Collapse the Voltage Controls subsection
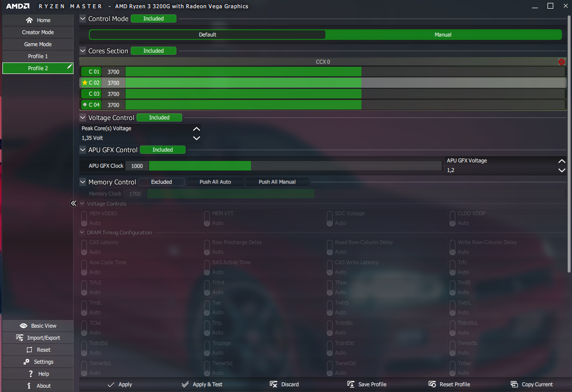Screen dimensions: 572x392 [82, 204]
